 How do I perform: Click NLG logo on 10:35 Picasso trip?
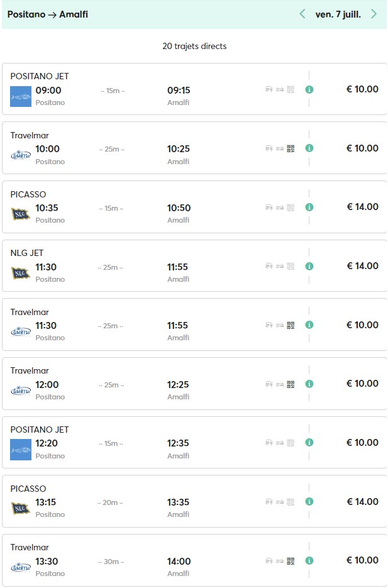pos(21,214)
